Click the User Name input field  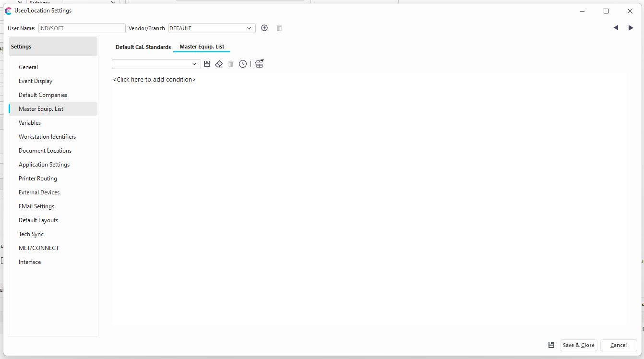(82, 28)
